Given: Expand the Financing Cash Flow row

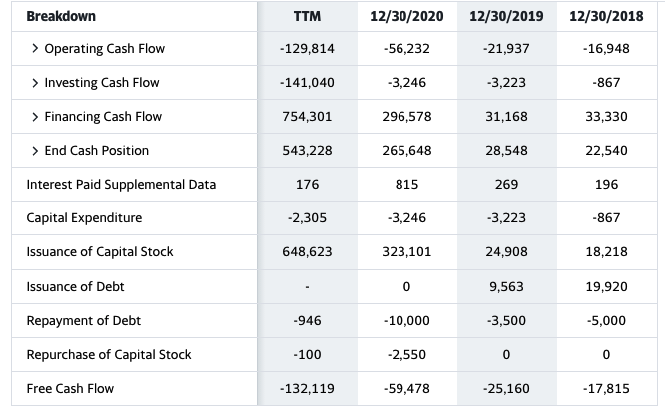Looking at the screenshot, I should pyautogui.click(x=35, y=117).
